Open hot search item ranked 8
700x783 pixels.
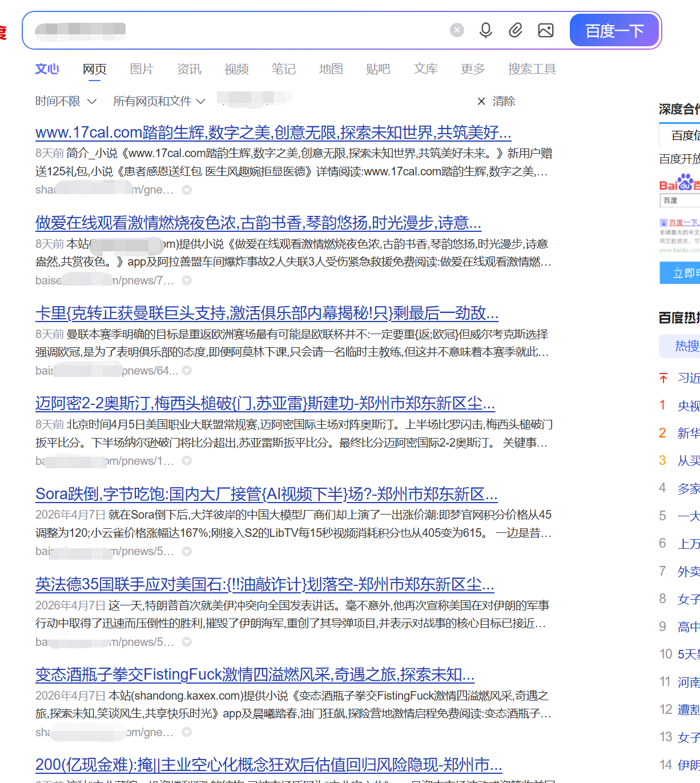[689, 599]
